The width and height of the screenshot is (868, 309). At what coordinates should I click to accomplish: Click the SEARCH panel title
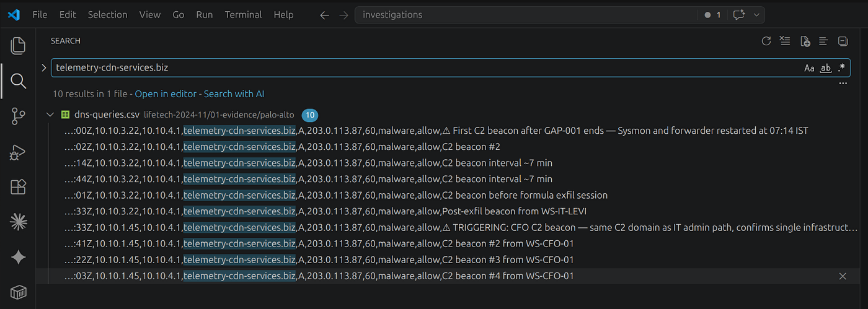pyautogui.click(x=66, y=41)
